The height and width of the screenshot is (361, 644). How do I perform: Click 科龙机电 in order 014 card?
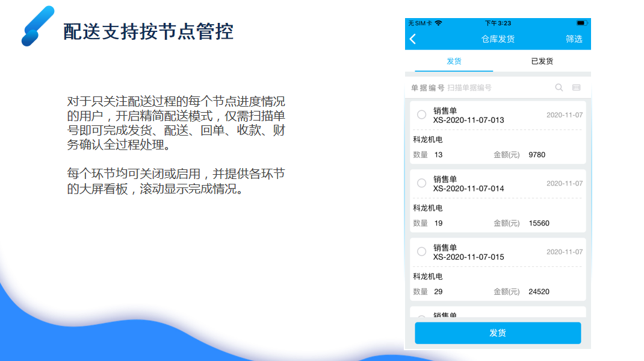pos(428,208)
